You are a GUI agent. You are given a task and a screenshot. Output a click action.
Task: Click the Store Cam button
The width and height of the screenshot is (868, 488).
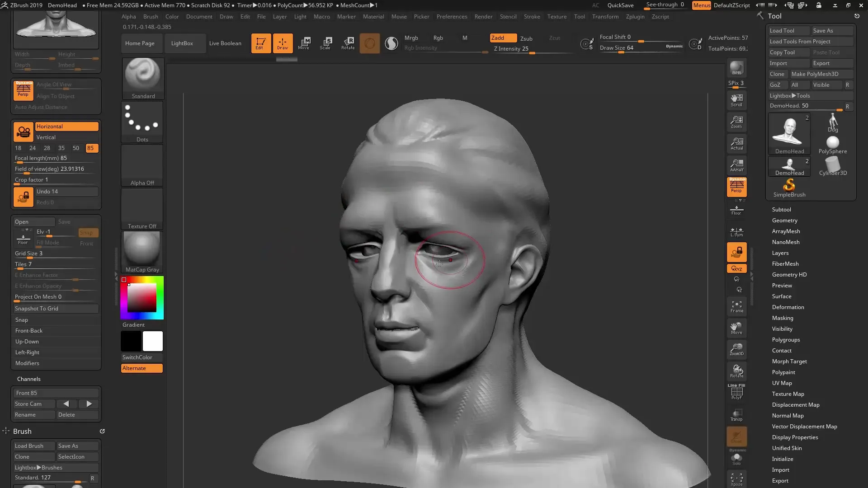pos(34,404)
